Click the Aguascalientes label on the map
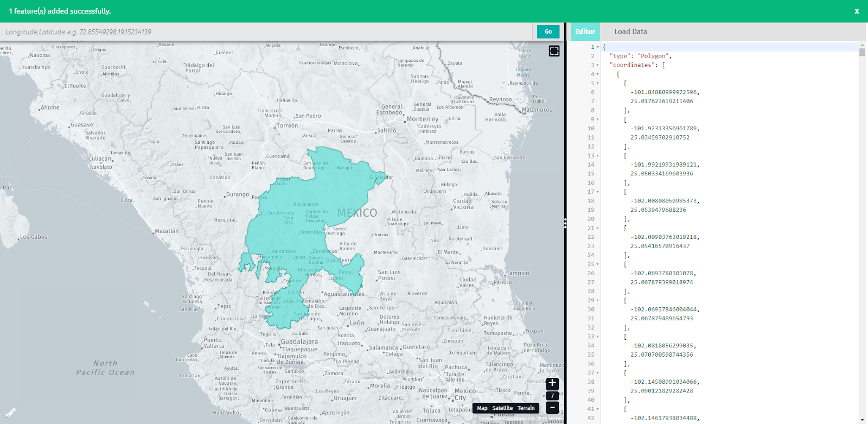 point(344,294)
